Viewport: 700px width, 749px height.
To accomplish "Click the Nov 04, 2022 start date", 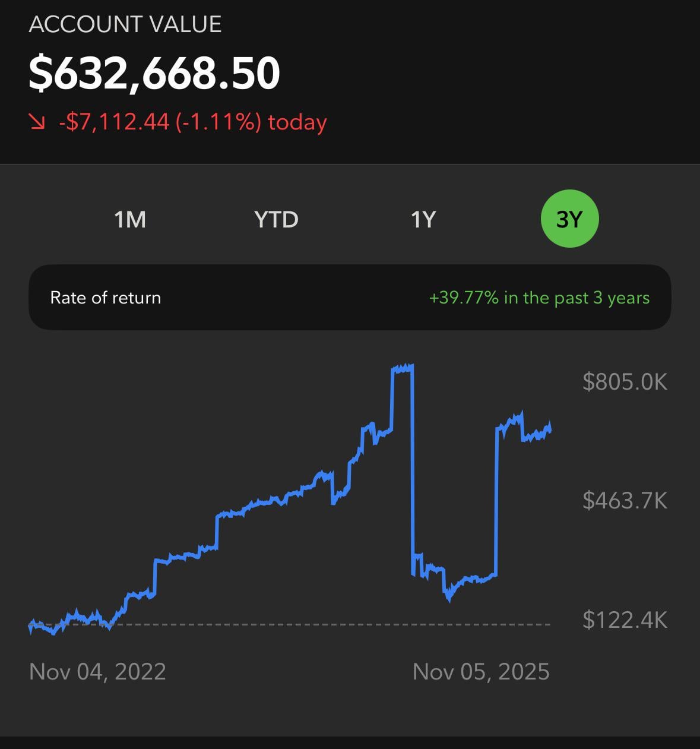I will coord(97,672).
